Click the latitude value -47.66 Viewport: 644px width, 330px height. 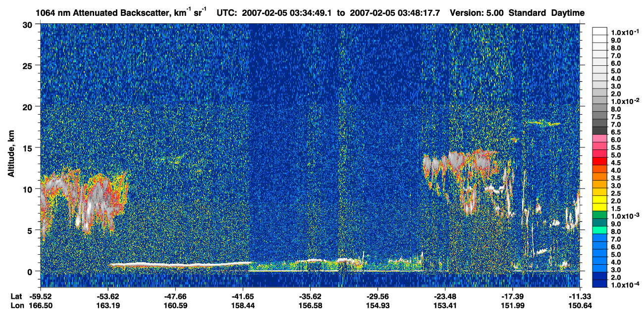click(175, 296)
